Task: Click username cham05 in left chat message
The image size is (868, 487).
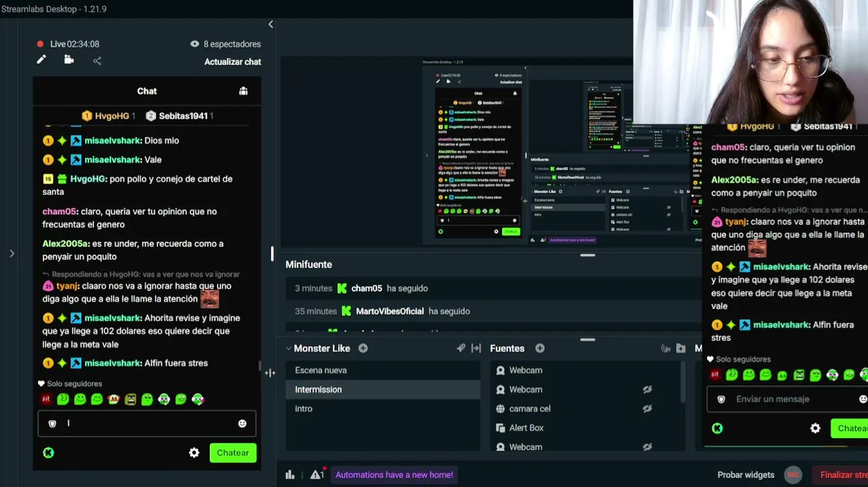Action: [59, 212]
